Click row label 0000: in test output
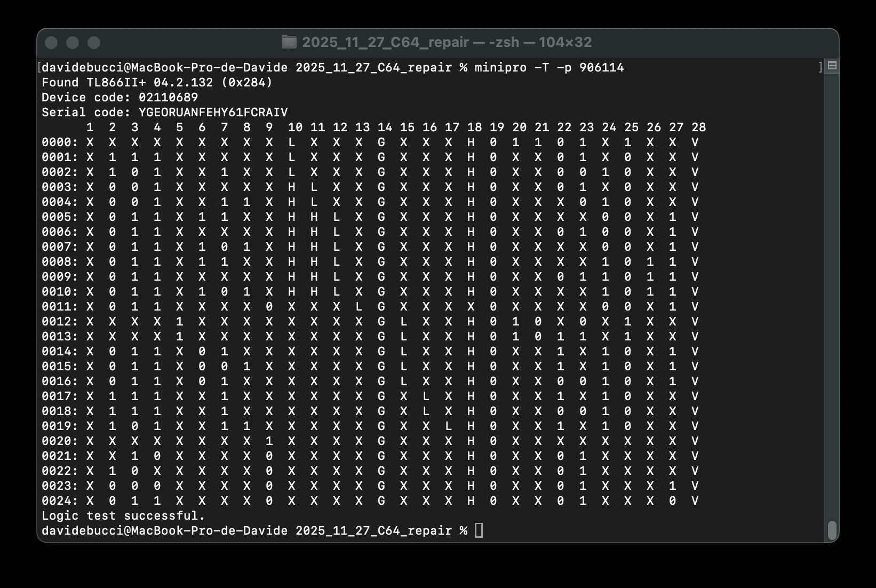The width and height of the screenshot is (876, 588). (x=60, y=142)
